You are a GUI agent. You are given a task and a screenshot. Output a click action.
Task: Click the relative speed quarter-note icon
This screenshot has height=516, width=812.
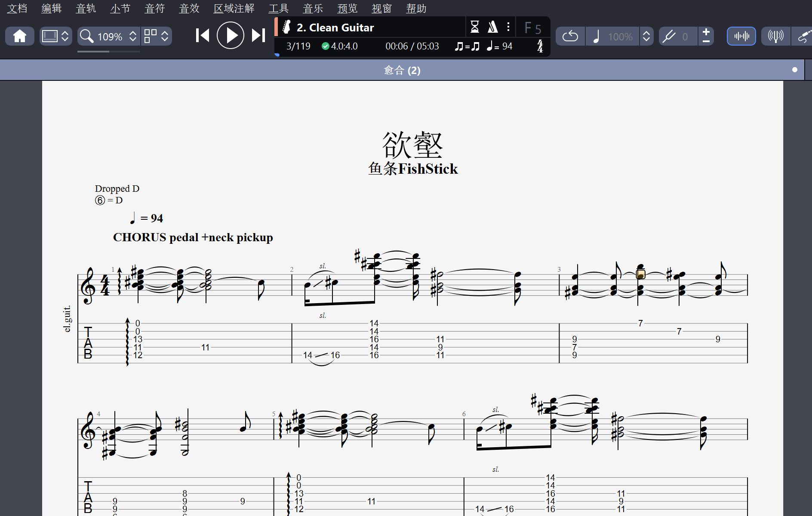click(x=596, y=37)
